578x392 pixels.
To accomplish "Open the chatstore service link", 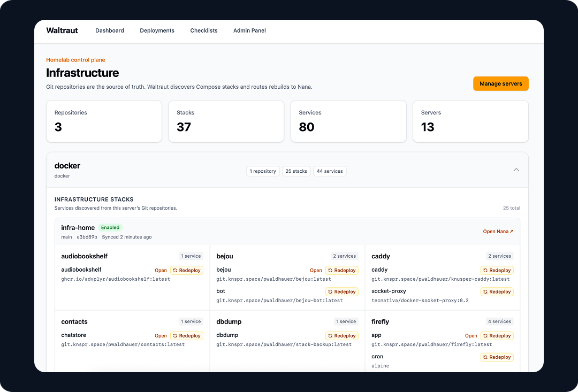I will tap(161, 336).
